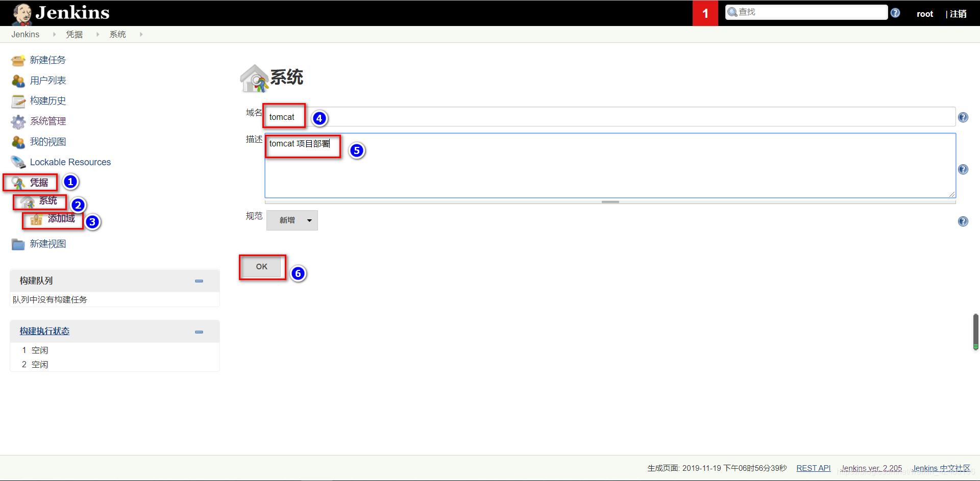Click 凭据 in the breadcrumb
This screenshot has height=481, width=980.
click(75, 34)
